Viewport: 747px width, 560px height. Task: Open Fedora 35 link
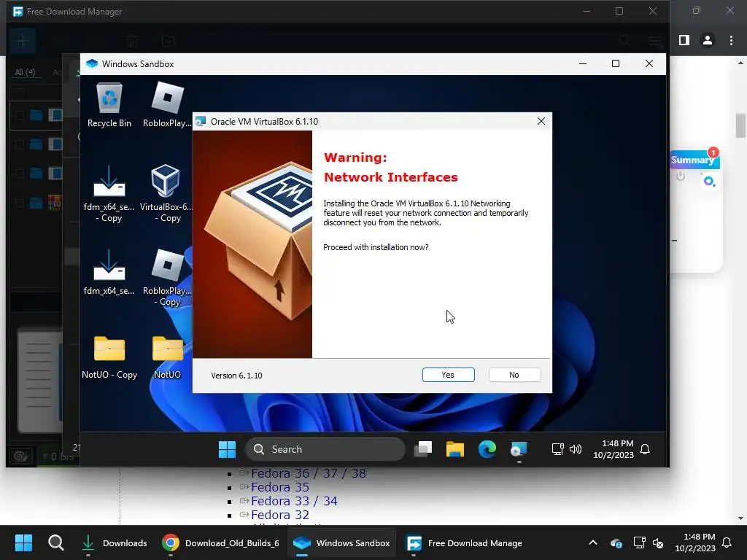pyautogui.click(x=280, y=487)
